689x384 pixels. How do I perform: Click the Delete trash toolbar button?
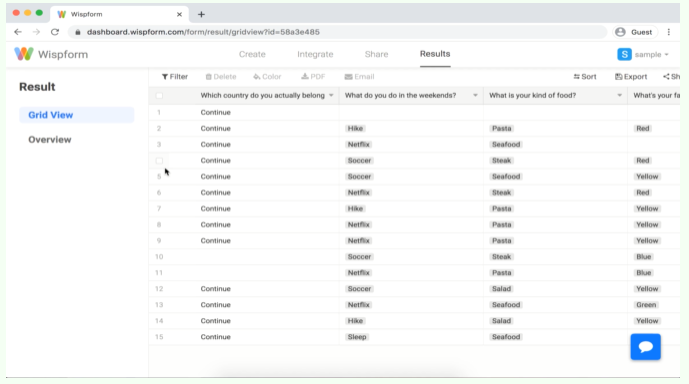221,76
